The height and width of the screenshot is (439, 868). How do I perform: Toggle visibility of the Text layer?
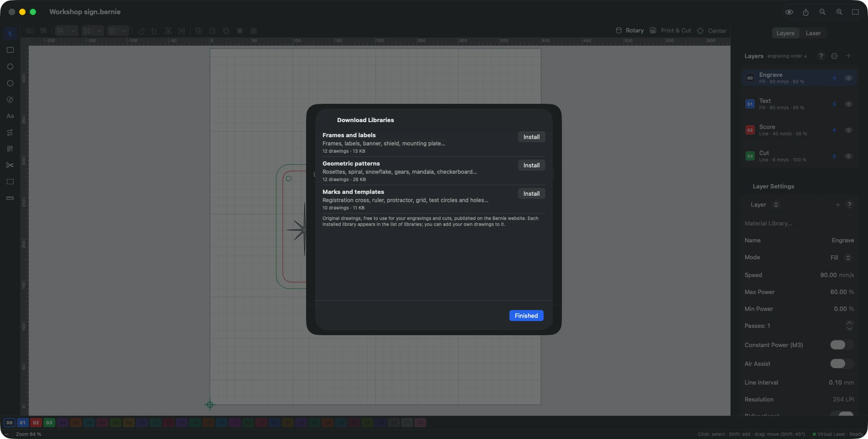coord(848,104)
